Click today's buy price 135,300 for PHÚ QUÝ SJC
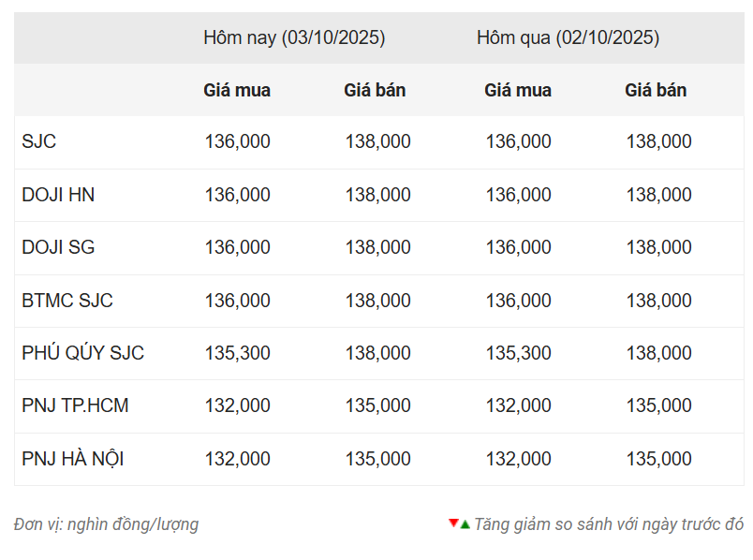Image resolution: width=753 pixels, height=560 pixels. 237,353
